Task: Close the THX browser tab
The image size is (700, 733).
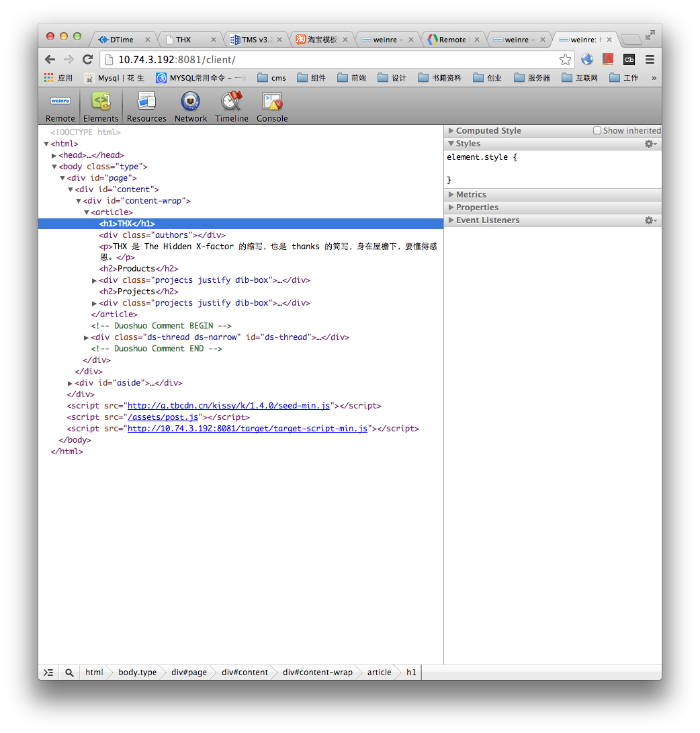Action: pyautogui.click(x=214, y=40)
